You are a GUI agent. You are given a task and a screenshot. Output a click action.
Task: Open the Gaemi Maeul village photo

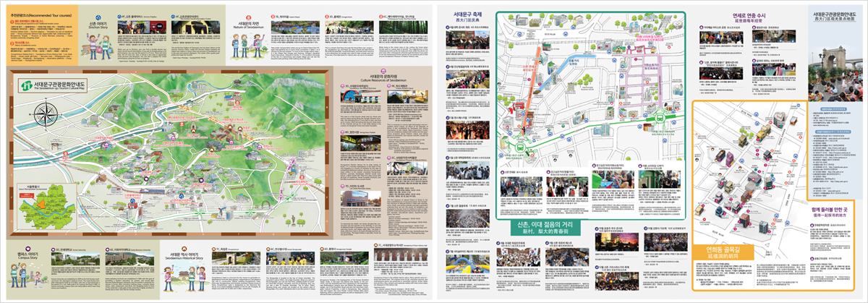[295, 27]
